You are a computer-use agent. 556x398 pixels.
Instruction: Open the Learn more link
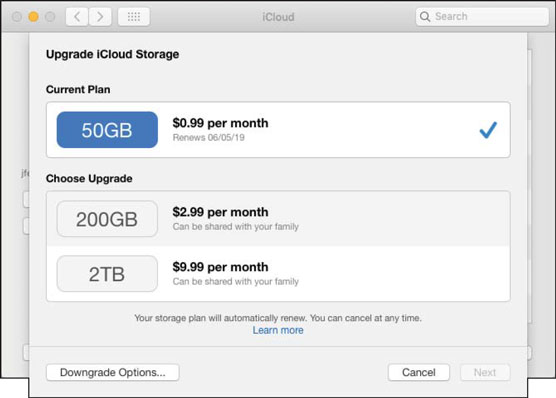click(x=278, y=330)
